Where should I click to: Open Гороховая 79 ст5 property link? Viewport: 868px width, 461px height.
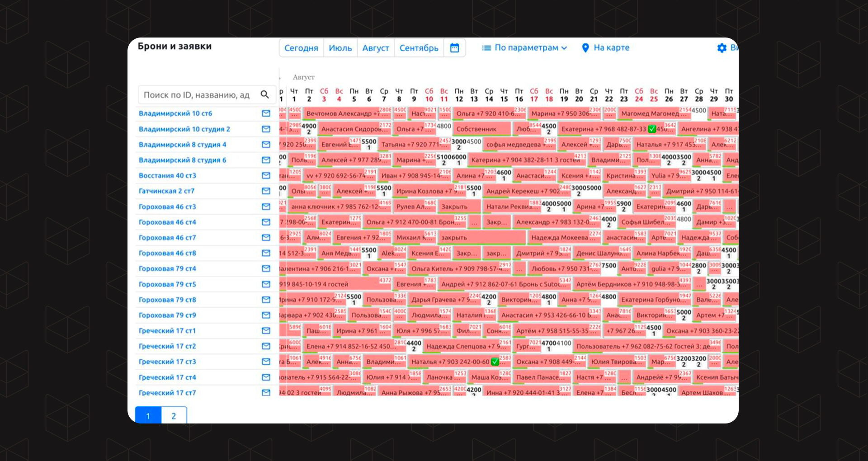click(x=167, y=284)
